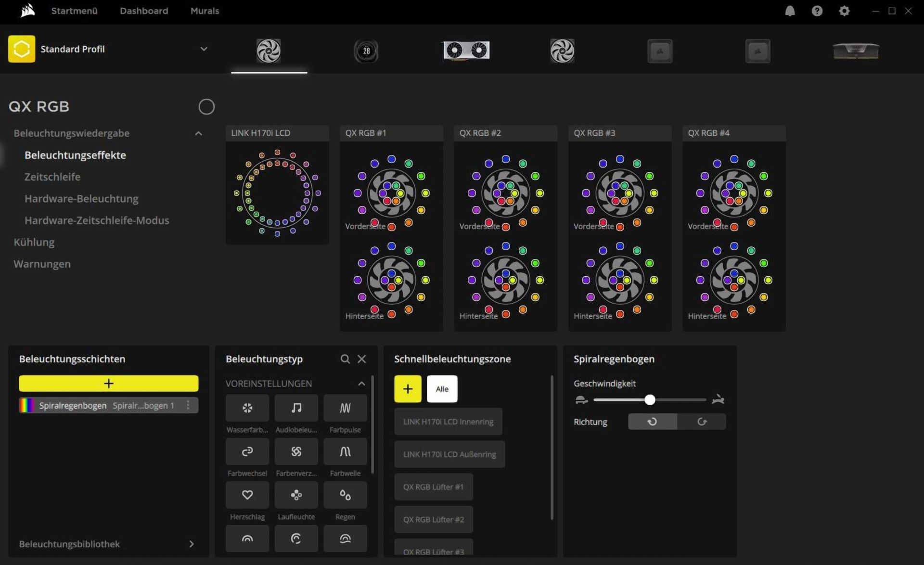Screen dimensions: 924x565
Task: Open the notifications bell icon
Action: point(790,11)
